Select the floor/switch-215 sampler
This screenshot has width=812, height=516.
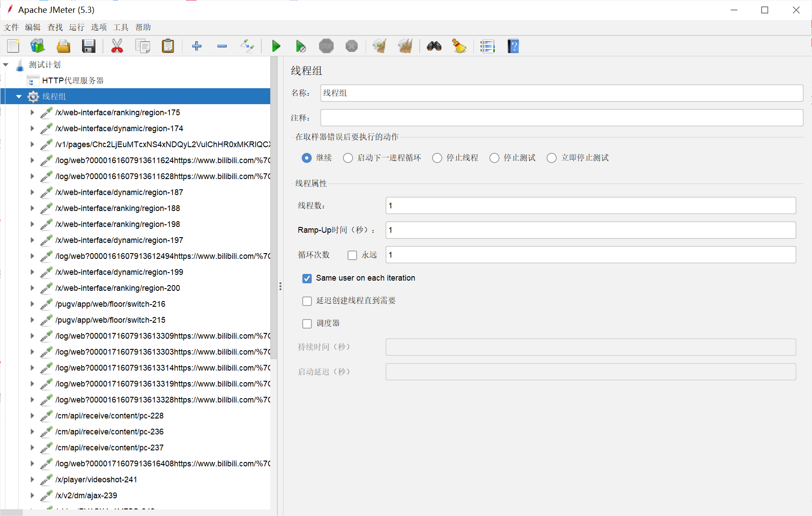point(110,320)
